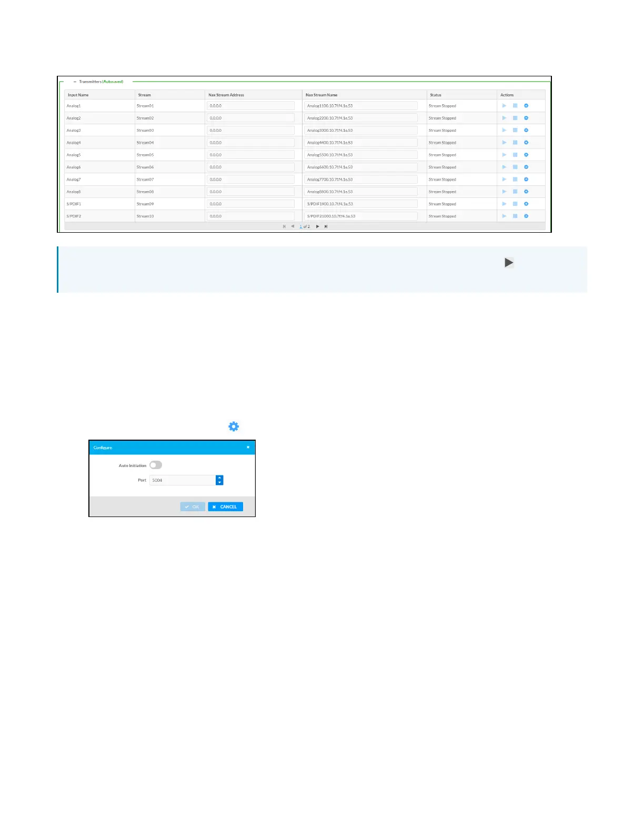Open configure gear for Analog4 row

526,143
